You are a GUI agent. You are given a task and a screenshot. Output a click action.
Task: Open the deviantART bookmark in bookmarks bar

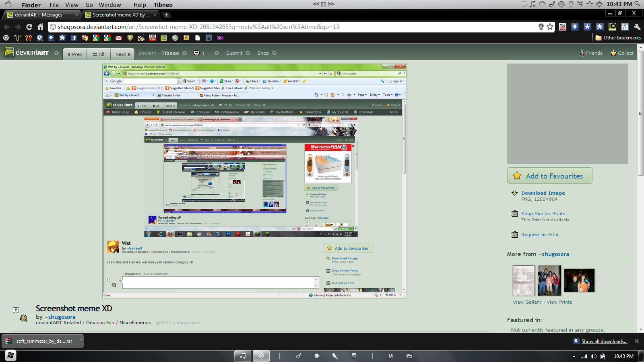point(164,38)
